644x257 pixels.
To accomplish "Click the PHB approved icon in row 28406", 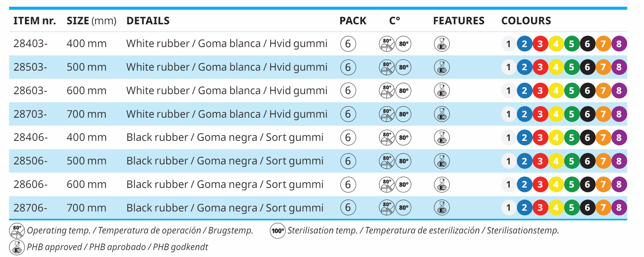I will pyautogui.click(x=442, y=138).
